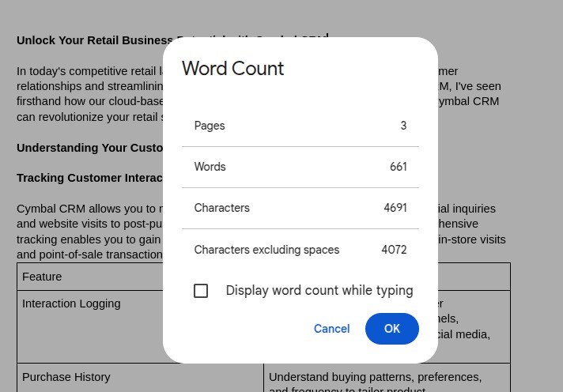The height and width of the screenshot is (392, 563).
Task: Select the Pages row label
Action: 210,126
